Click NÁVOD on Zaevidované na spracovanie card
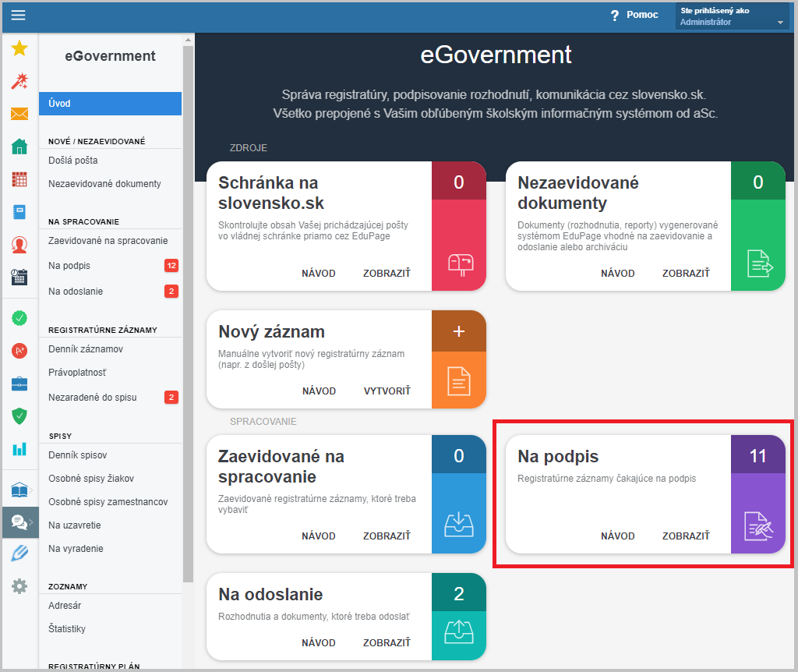 click(x=319, y=536)
